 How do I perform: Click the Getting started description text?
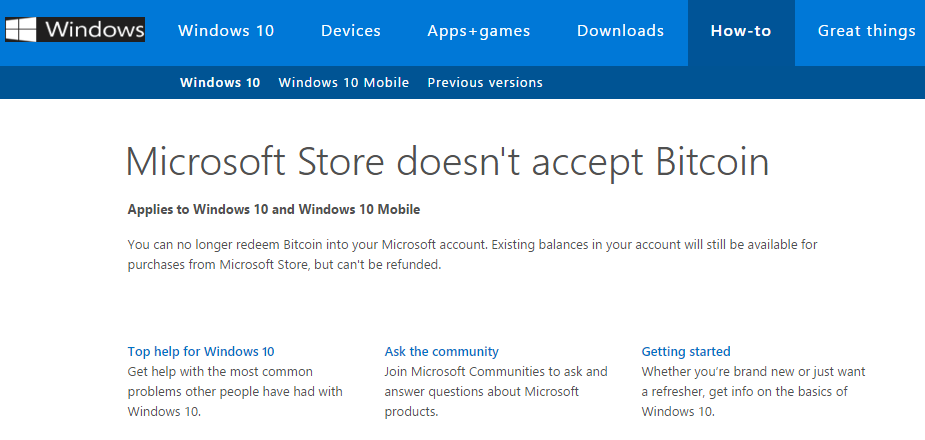(753, 392)
